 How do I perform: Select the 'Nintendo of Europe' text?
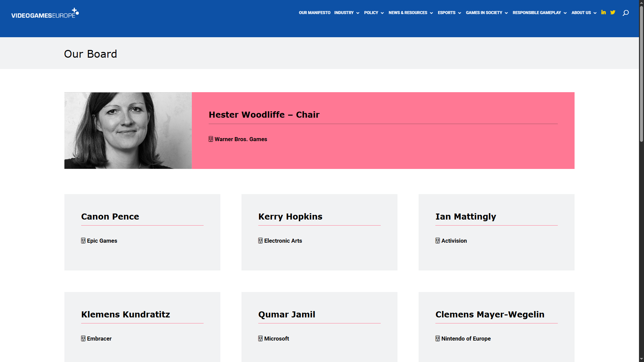[x=466, y=339]
